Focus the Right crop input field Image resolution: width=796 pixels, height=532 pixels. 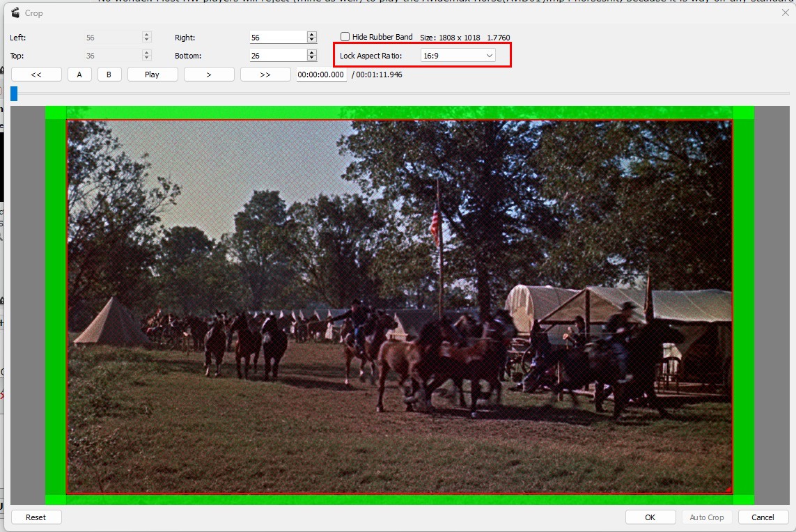[278, 37]
